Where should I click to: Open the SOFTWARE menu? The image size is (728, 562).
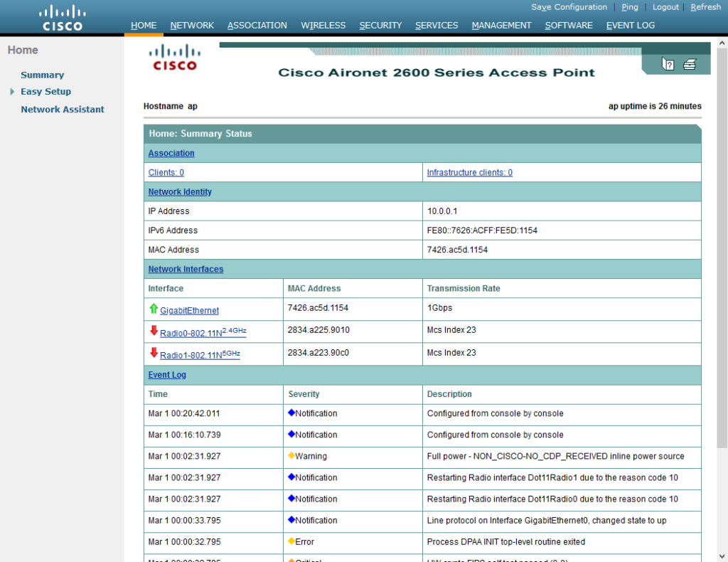point(569,26)
